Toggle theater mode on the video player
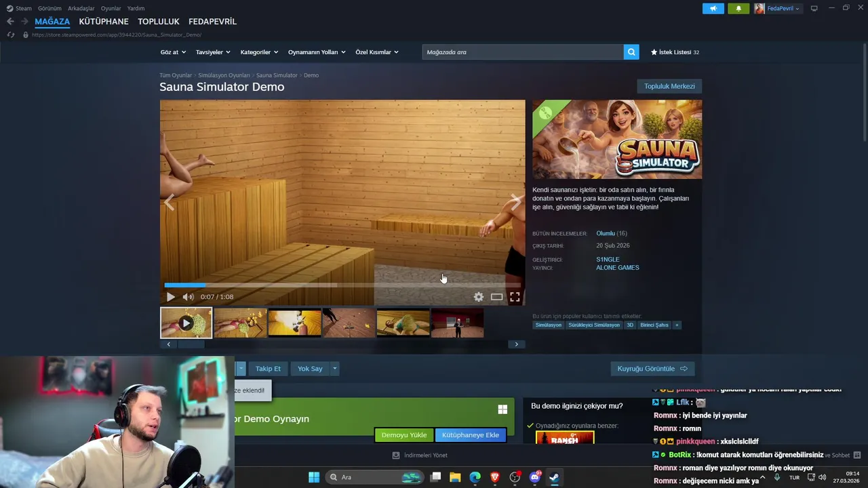This screenshot has width=868, height=488. [497, 297]
